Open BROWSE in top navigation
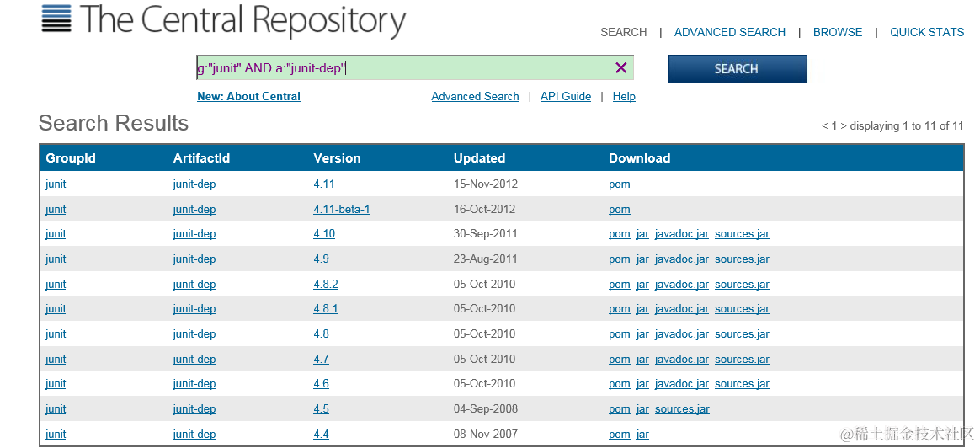 coord(838,32)
